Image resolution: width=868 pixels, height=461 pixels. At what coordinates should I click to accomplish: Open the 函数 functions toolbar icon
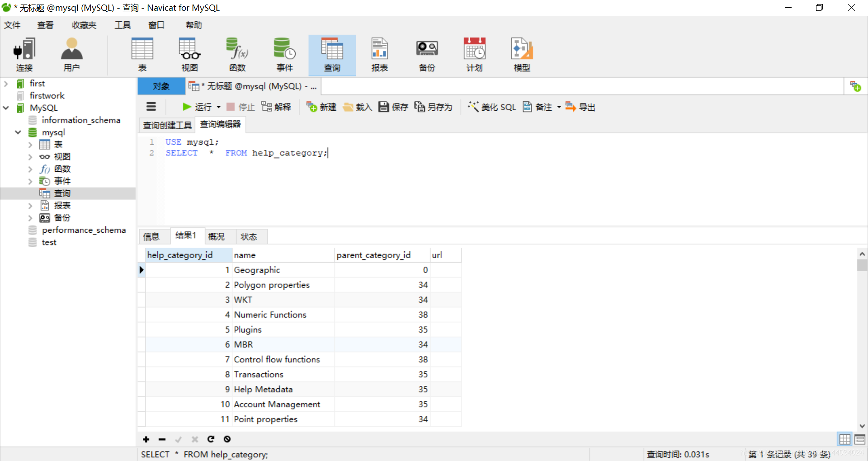237,55
